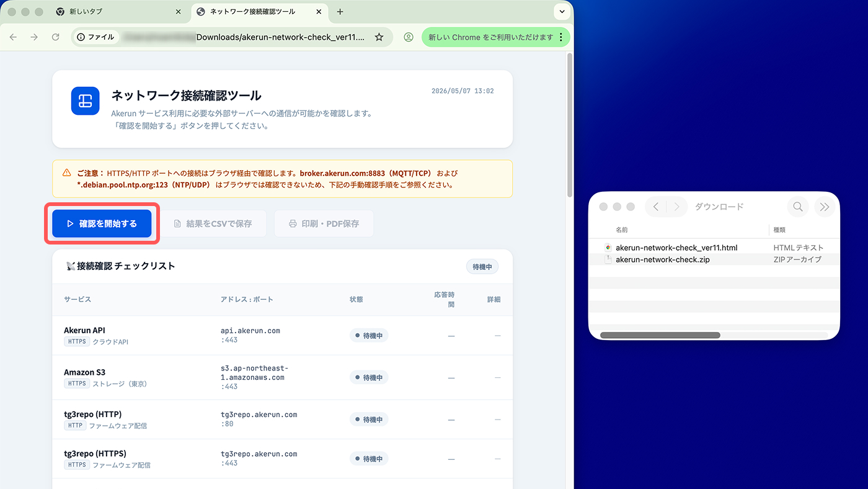Click 待機中 status in Amazon S3 row
This screenshot has height=489, width=868.
click(x=369, y=377)
